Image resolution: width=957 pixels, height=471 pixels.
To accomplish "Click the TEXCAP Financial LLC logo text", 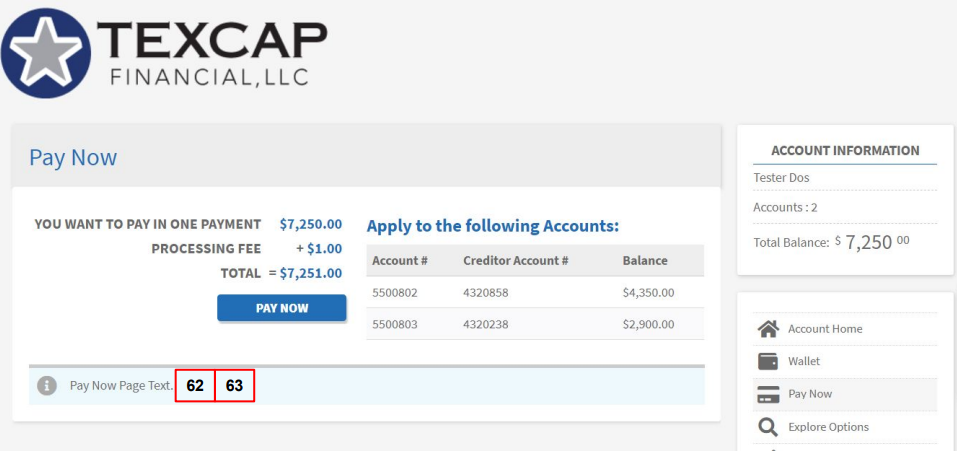I will coord(212,53).
